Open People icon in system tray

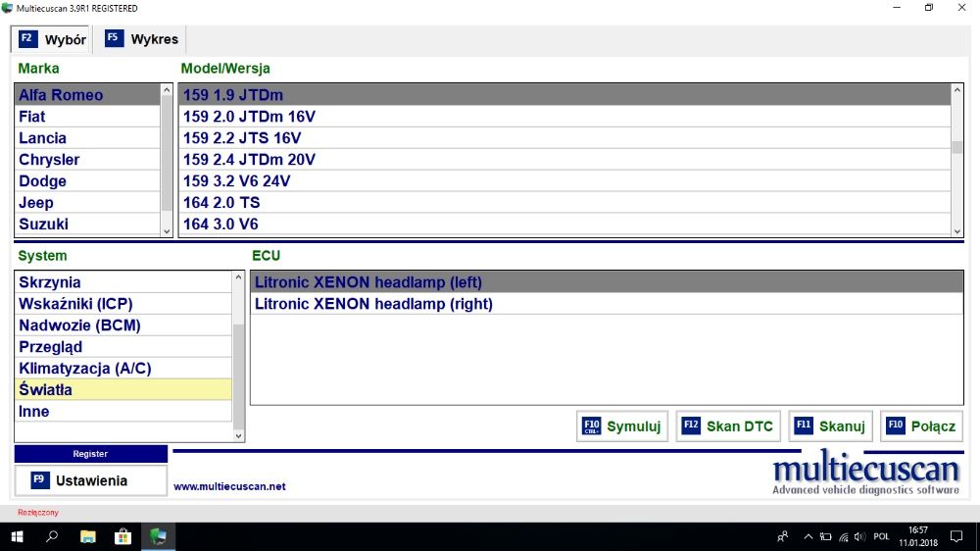click(782, 536)
